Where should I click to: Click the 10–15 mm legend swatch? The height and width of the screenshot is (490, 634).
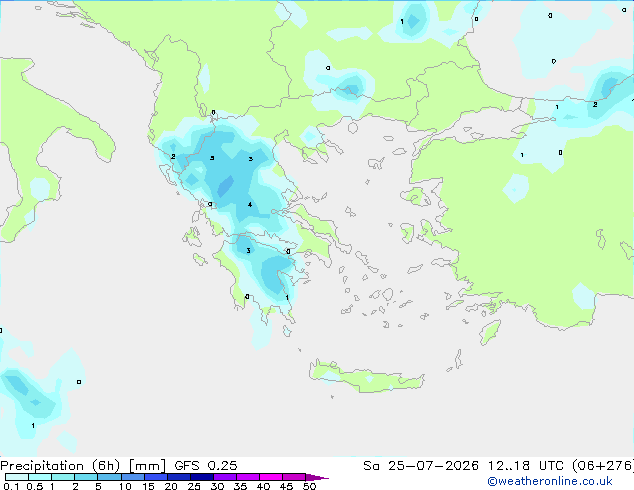(x=133, y=477)
